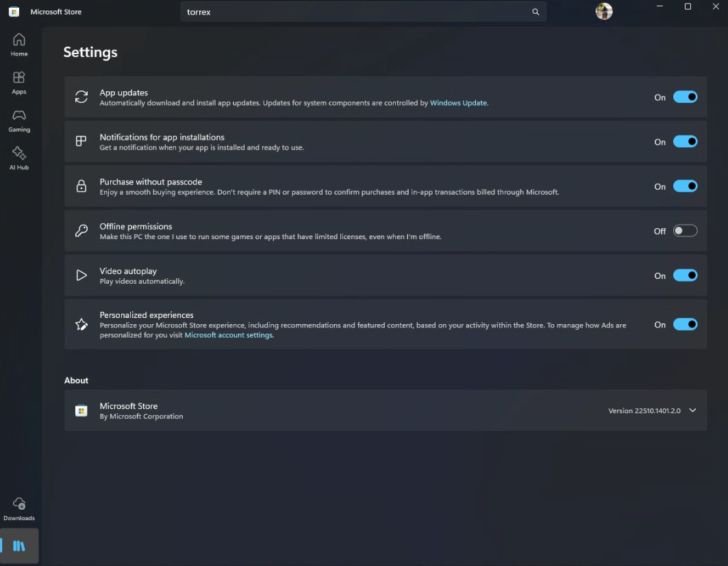Click the search magnifier icon
The height and width of the screenshot is (566, 728).
(x=536, y=12)
